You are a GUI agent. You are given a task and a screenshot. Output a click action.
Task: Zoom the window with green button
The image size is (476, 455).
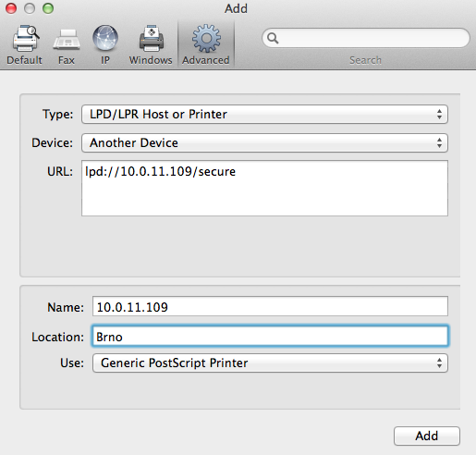pyautogui.click(x=48, y=8)
